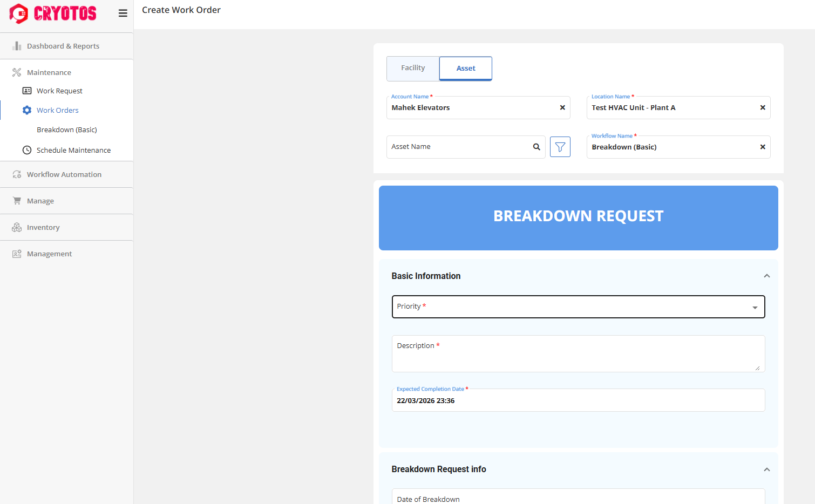Open the asset filter funnel icon

coord(560,146)
